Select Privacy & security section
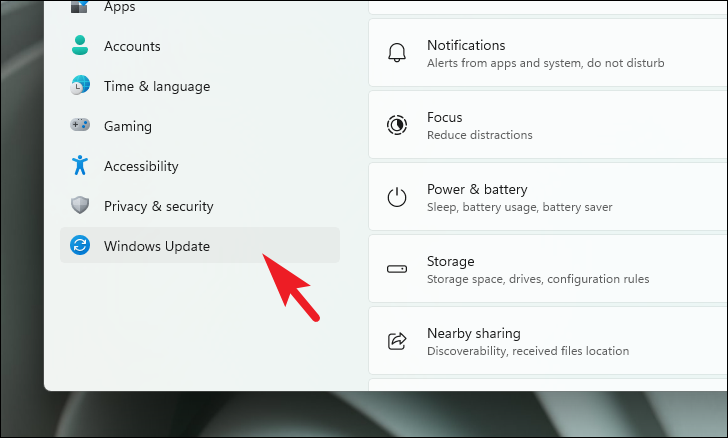The height and width of the screenshot is (438, 728). click(x=200, y=206)
